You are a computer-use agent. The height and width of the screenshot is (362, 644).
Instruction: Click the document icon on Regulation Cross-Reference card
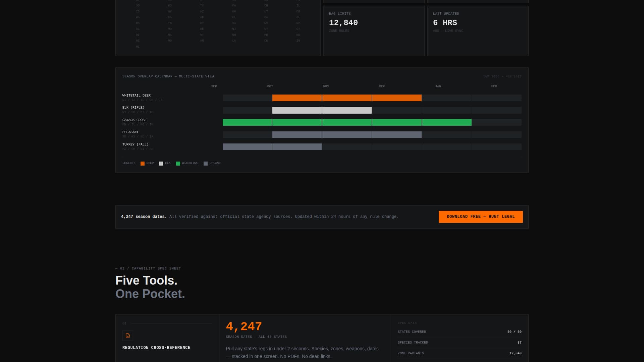point(128,336)
